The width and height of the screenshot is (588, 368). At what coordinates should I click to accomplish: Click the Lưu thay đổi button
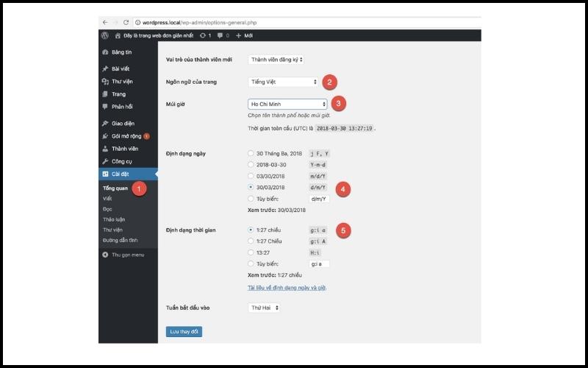(x=184, y=332)
